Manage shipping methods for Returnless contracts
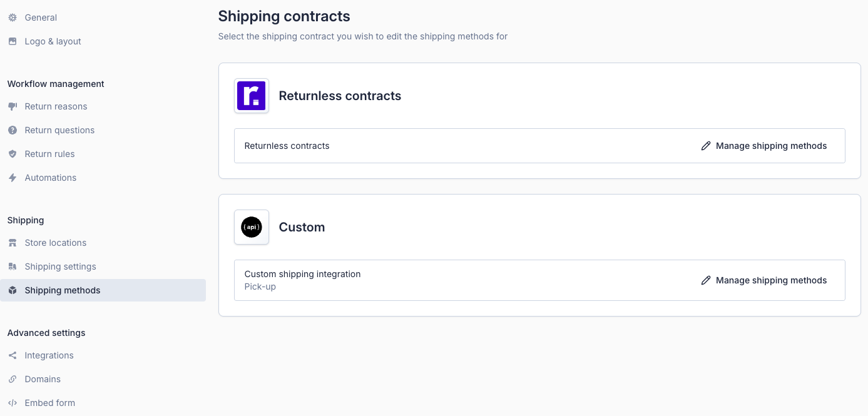The image size is (868, 416). tap(764, 146)
